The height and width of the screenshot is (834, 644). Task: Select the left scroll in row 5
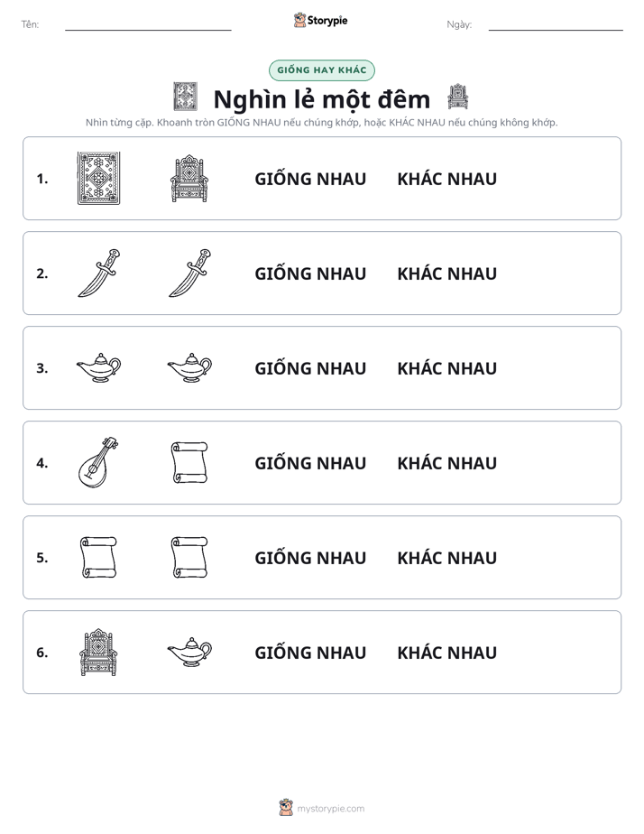[x=98, y=557]
